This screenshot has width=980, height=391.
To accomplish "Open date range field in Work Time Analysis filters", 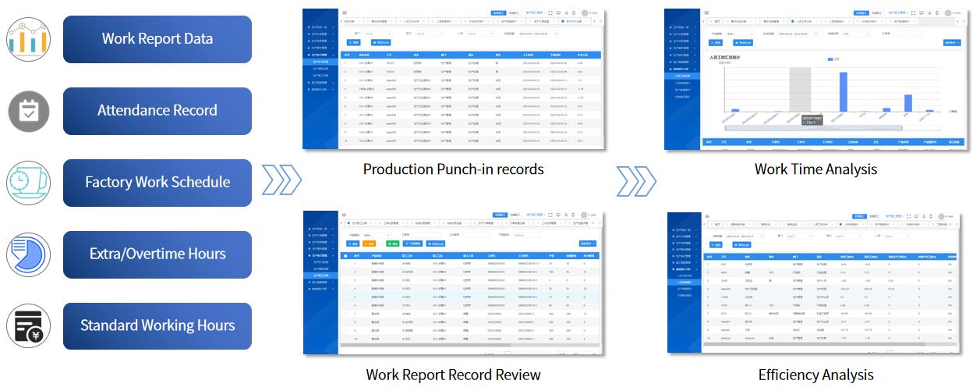I will point(798,34).
